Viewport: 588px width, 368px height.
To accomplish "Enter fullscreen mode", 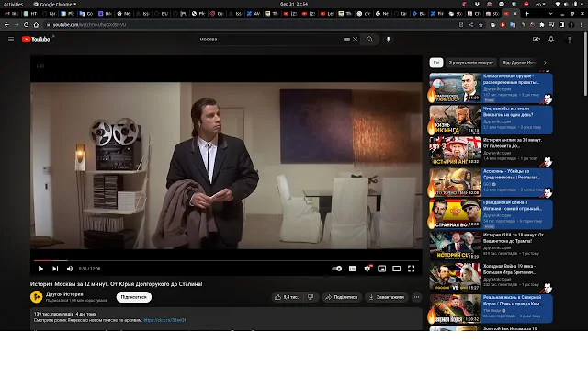I will coord(412,269).
